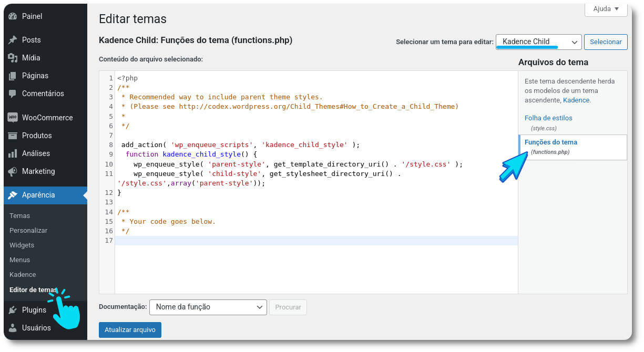Screen dimensions: 644x352
Task: Click line number 12 in the gutter
Action: coord(109,193)
